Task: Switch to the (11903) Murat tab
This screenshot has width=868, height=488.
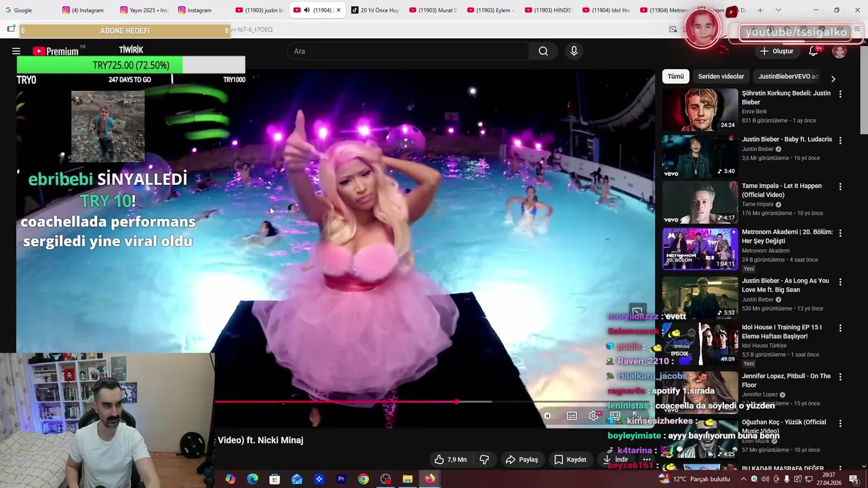Action: [432, 10]
